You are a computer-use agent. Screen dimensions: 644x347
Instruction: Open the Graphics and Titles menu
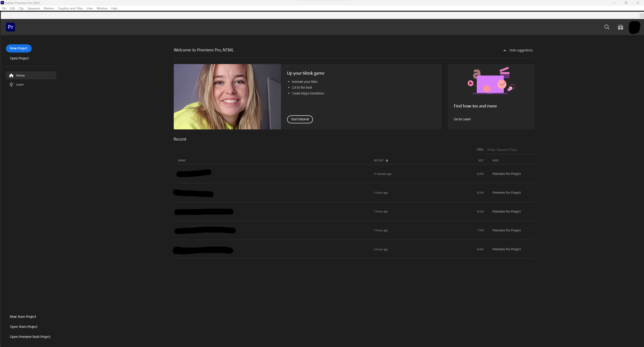pos(70,8)
